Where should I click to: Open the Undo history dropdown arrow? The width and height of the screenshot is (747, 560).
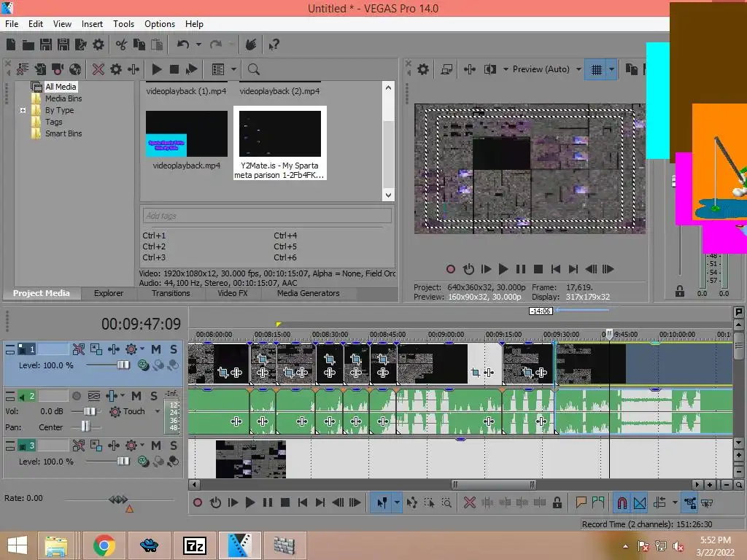[x=198, y=44]
